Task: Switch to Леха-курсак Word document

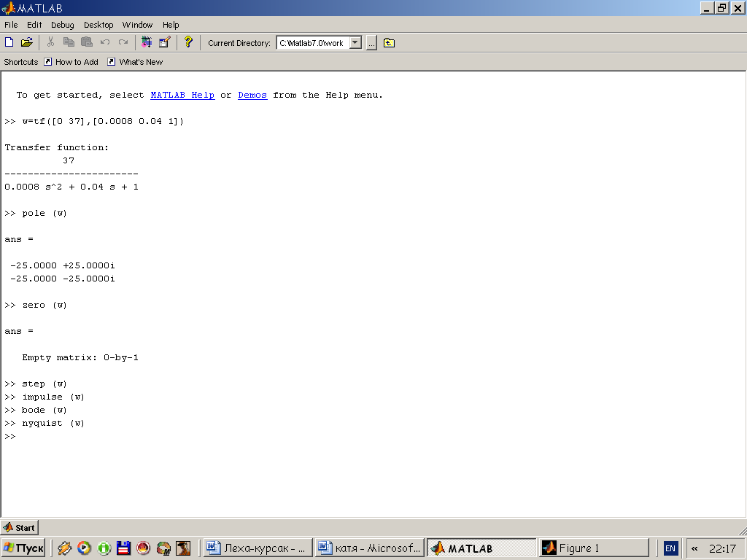Action: (x=258, y=548)
